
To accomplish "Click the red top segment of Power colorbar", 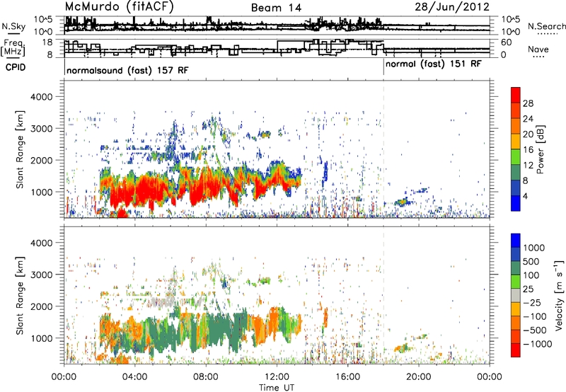I will click(x=516, y=95).
